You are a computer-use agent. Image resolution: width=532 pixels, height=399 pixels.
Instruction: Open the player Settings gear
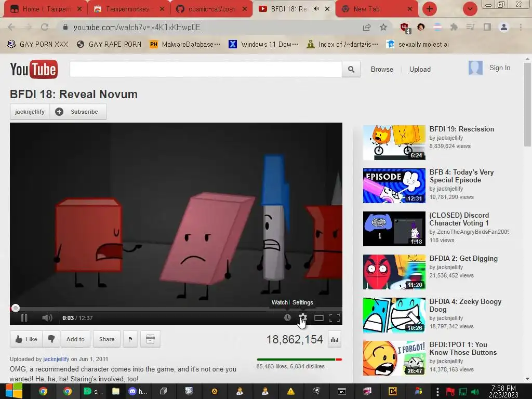303,318
